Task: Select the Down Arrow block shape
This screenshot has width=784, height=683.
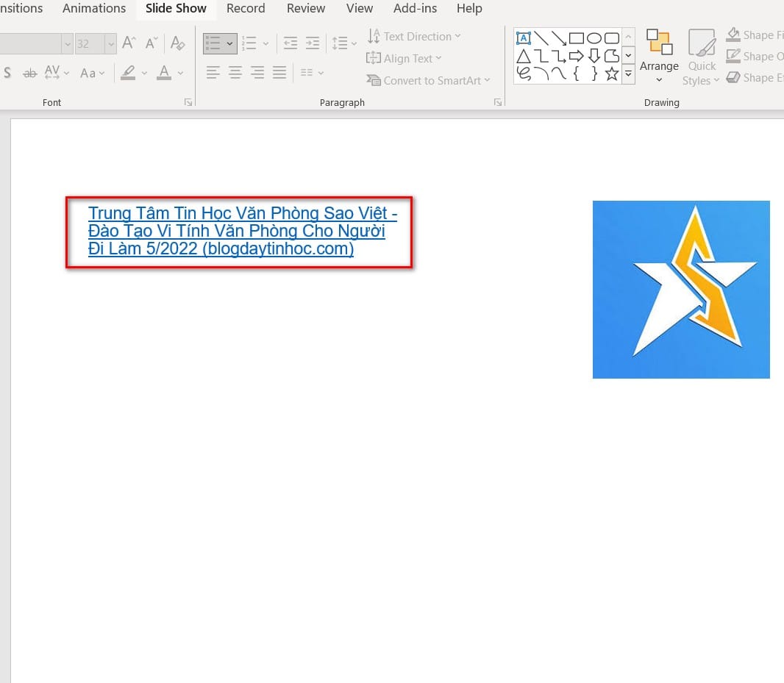Action: pos(594,56)
